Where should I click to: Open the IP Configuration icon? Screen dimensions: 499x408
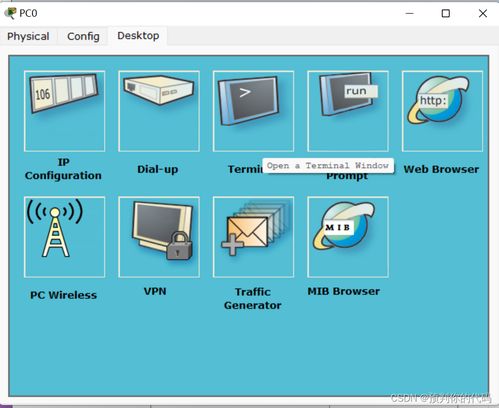tap(64, 111)
